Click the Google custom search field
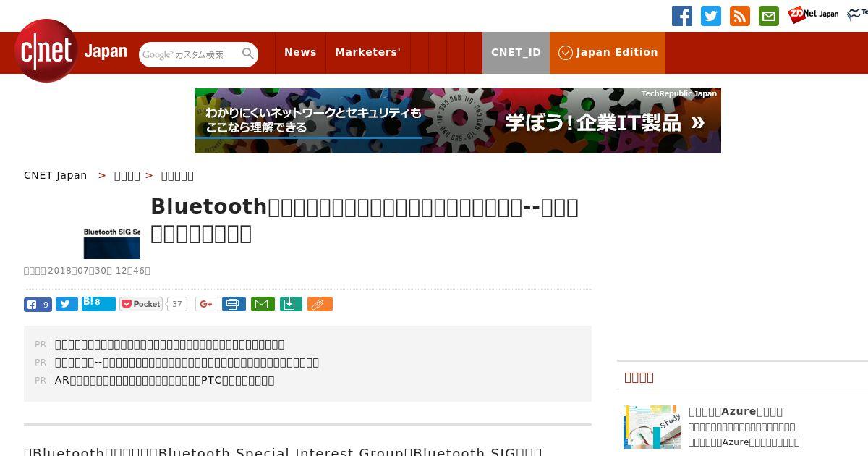The width and height of the screenshot is (868, 456). coord(190,54)
